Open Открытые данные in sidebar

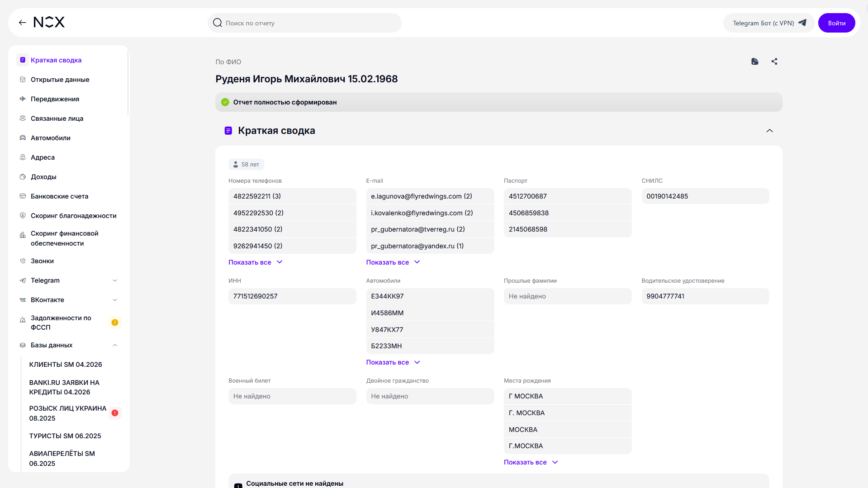pos(60,80)
